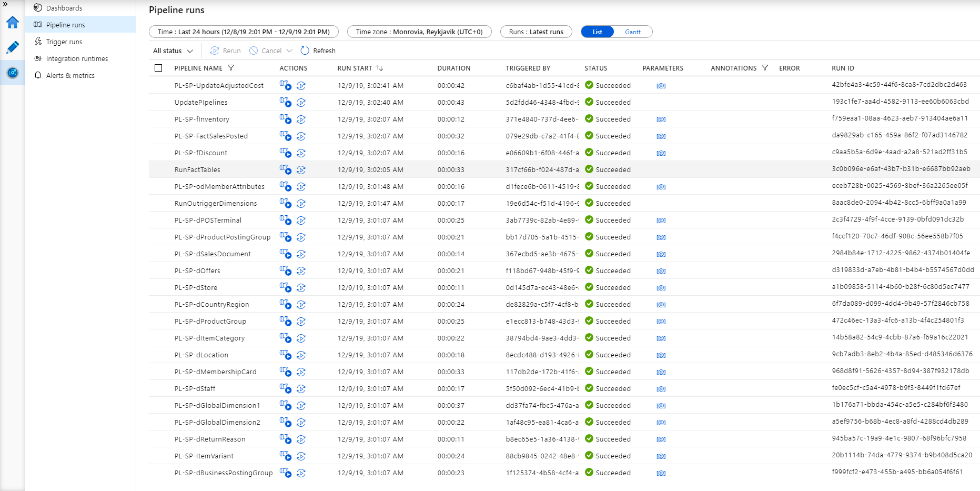980x491 pixels.
Task: Open parameters icon for PL-SP-dStore row
Action: click(x=661, y=288)
